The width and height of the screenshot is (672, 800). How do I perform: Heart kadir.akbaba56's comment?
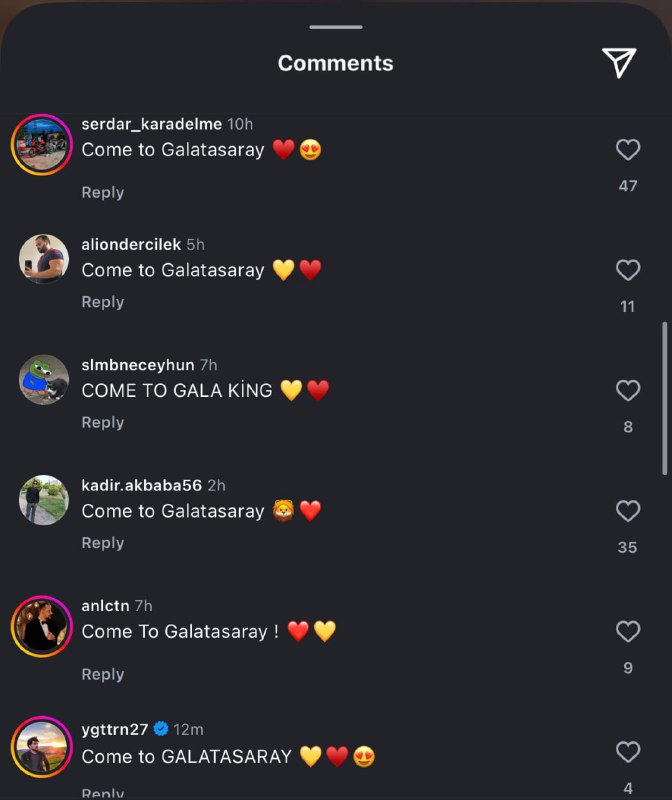[627, 511]
